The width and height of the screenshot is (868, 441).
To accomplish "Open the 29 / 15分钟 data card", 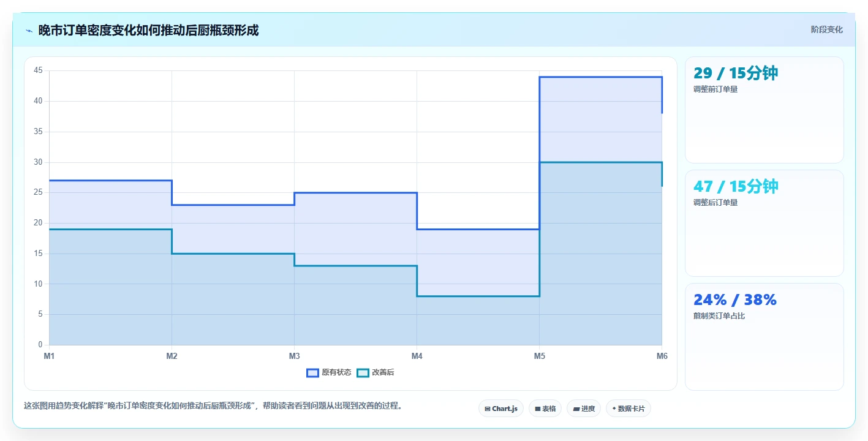I will (764, 110).
